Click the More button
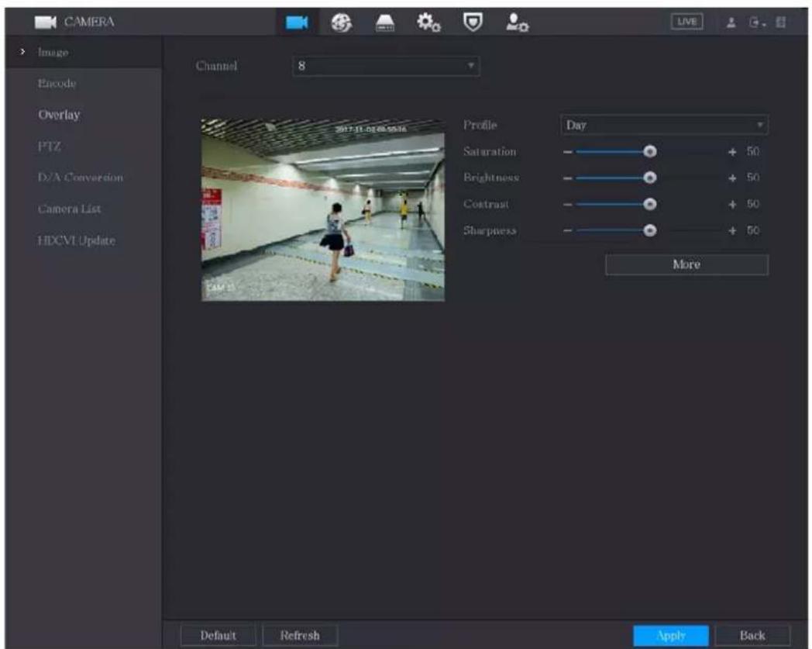The width and height of the screenshot is (812, 649). point(686,264)
